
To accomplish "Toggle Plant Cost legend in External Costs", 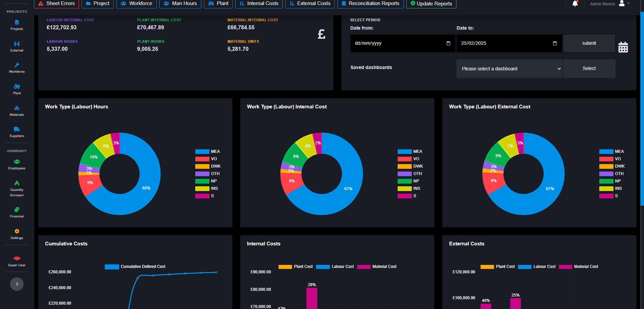I will coord(498,267).
